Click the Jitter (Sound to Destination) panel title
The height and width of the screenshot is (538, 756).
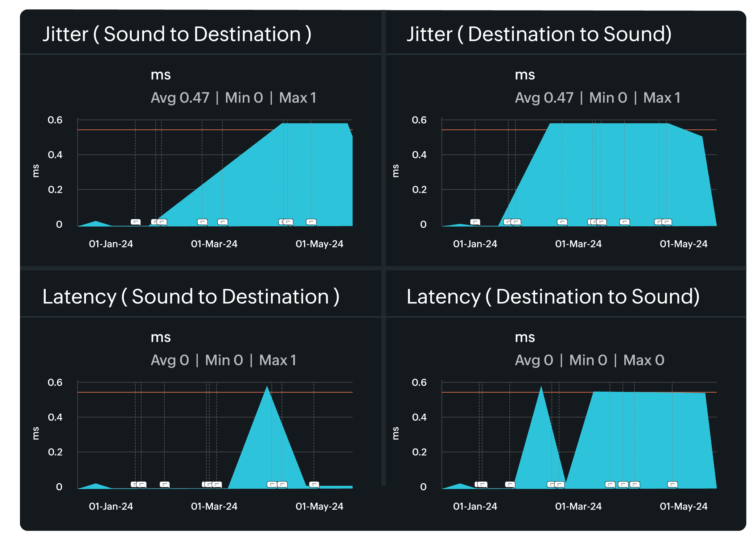177,34
